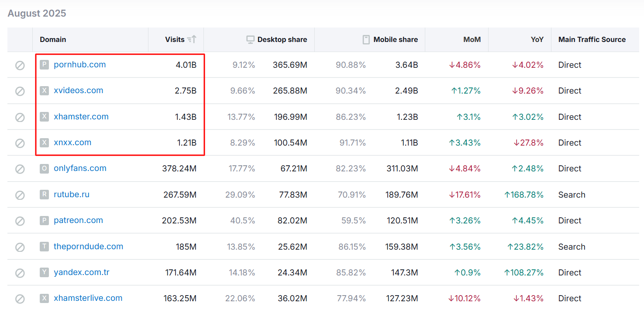Open the theporndude.com domain link
Screen dimensions: 644x310
[x=89, y=247]
